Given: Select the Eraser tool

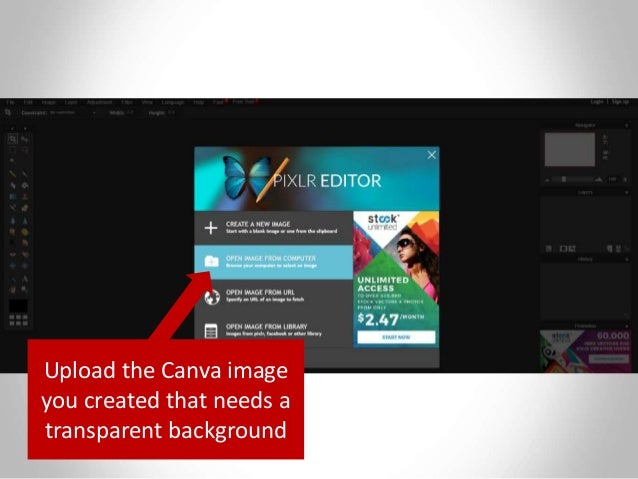Looking at the screenshot, I should (x=13, y=185).
